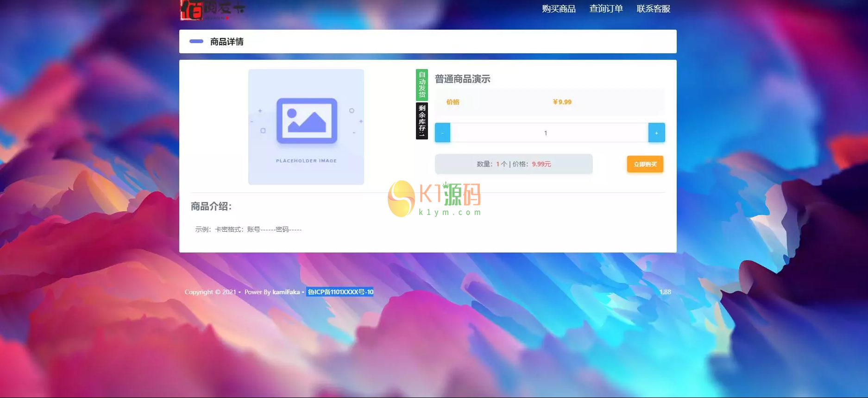Click the site logo in the header
This screenshot has width=868, height=398.
[x=213, y=10]
